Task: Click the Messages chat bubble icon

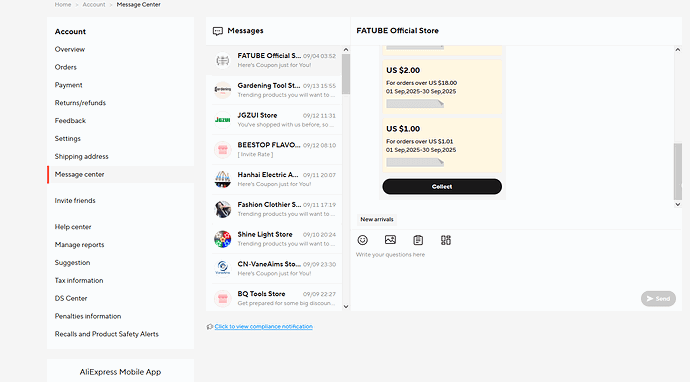Action: click(x=218, y=31)
